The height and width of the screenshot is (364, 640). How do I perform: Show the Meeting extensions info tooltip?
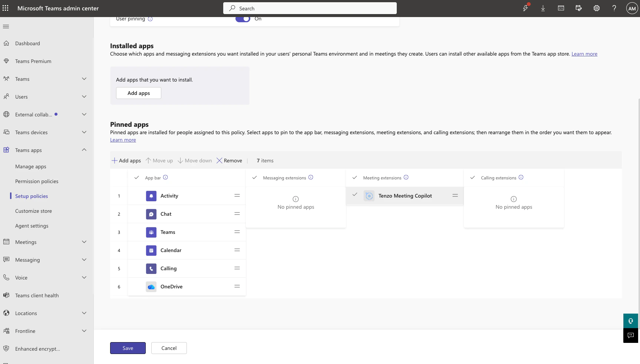click(406, 177)
